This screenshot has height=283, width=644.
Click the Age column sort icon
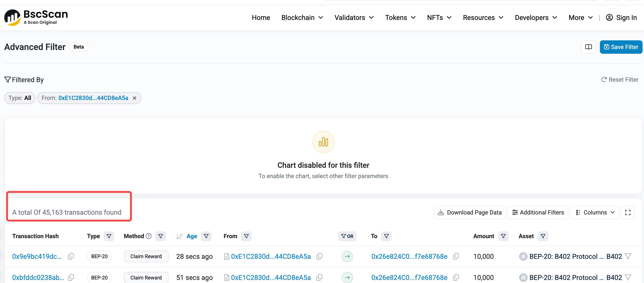click(179, 236)
